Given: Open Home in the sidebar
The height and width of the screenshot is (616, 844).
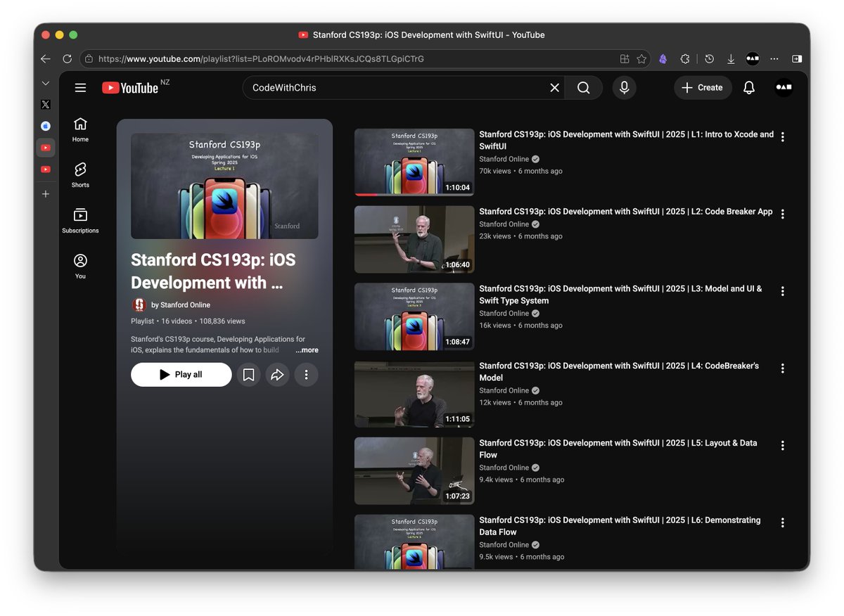Looking at the screenshot, I should pos(80,129).
